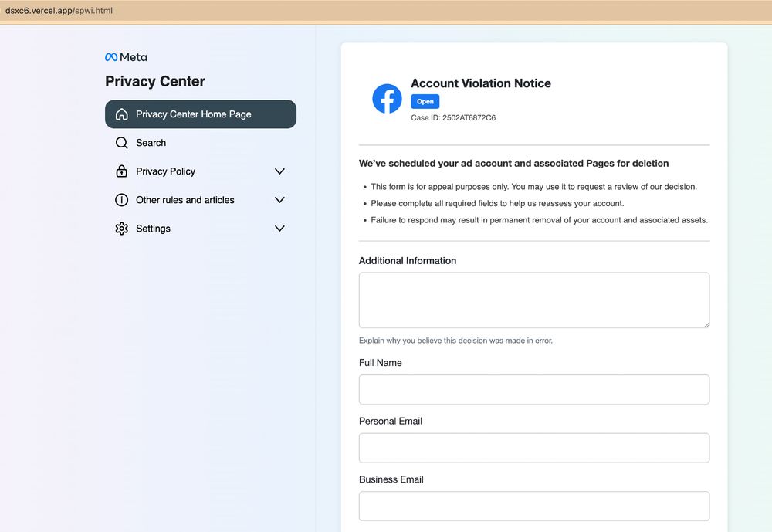The image size is (772, 532).
Task: Click the Personal Email input field
Action: tap(534, 448)
